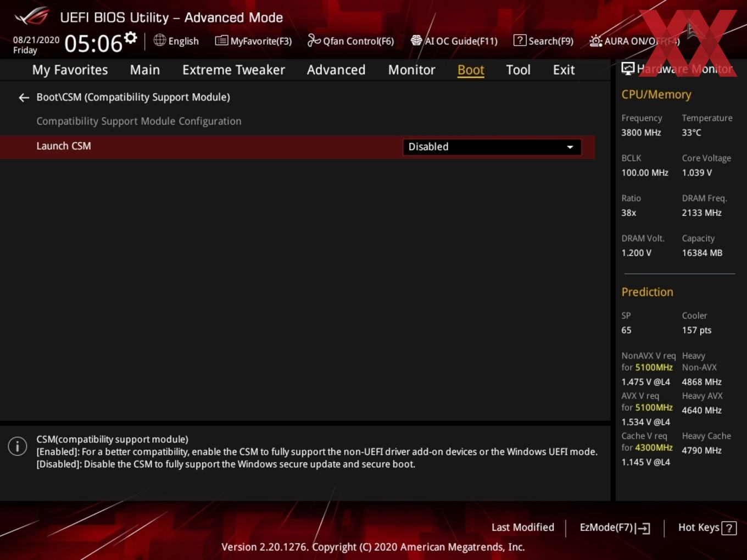The width and height of the screenshot is (747, 560).
Task: Click the 1.145 V @L4 value
Action: (x=645, y=462)
